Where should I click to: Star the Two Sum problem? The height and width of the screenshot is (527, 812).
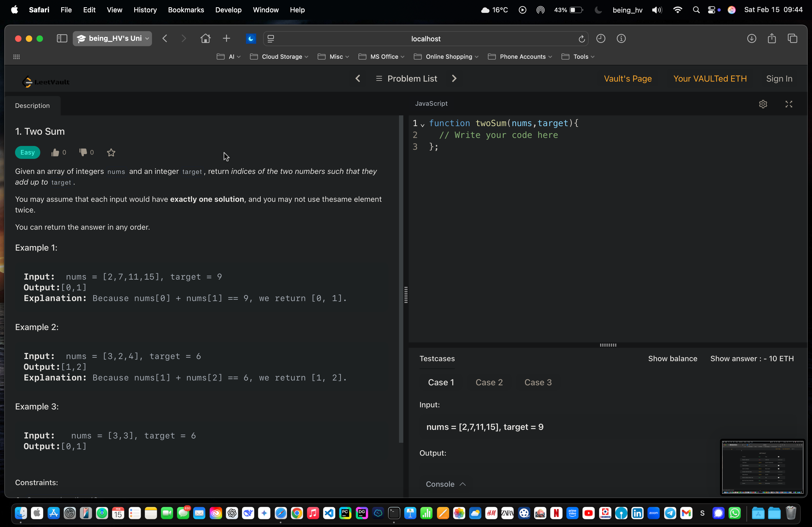click(111, 152)
